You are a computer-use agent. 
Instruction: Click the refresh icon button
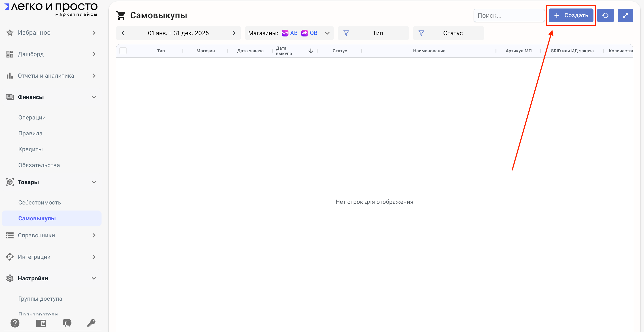(605, 15)
